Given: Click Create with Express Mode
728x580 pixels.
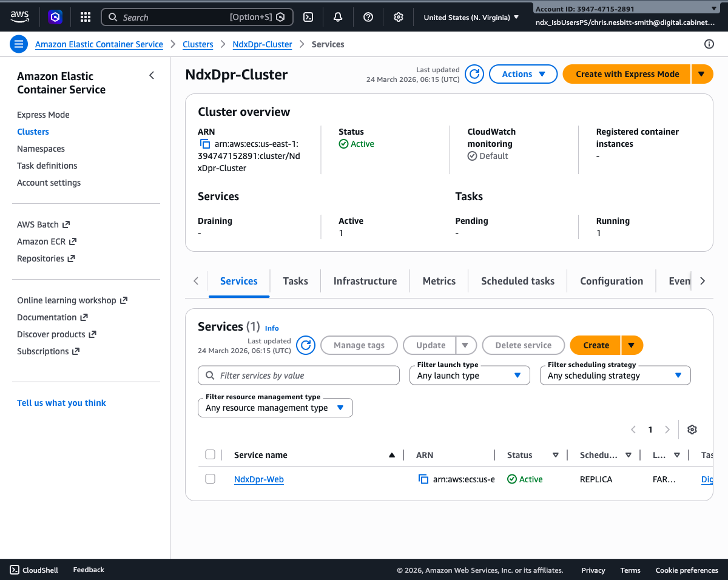Looking at the screenshot, I should (x=626, y=73).
